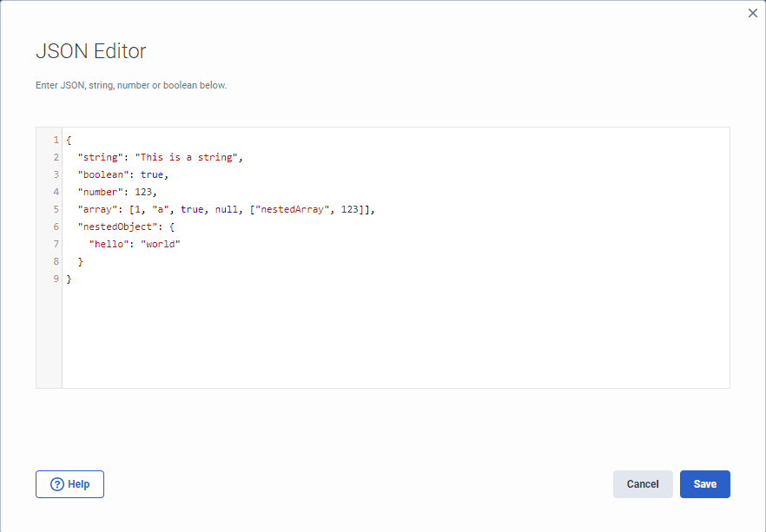The image size is (766, 532).
Task: Close the JSON Editor dialog
Action: tap(752, 13)
